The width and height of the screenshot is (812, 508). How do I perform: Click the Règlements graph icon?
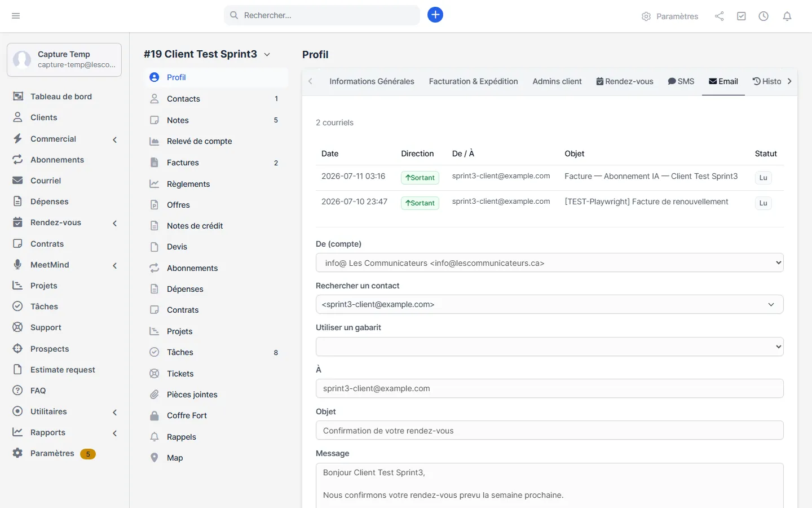pyautogui.click(x=155, y=184)
